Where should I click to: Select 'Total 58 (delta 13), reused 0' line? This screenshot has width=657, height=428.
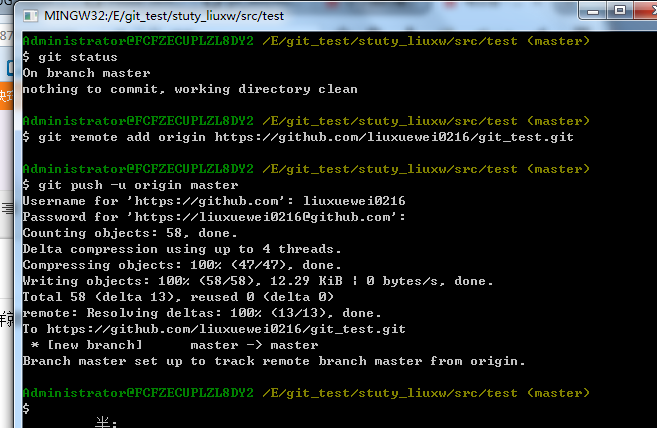pyautogui.click(x=178, y=297)
